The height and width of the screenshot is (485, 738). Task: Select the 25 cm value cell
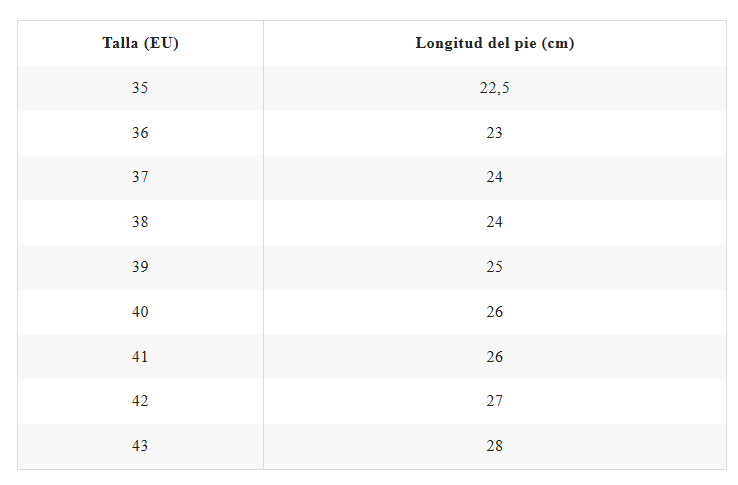(x=495, y=267)
